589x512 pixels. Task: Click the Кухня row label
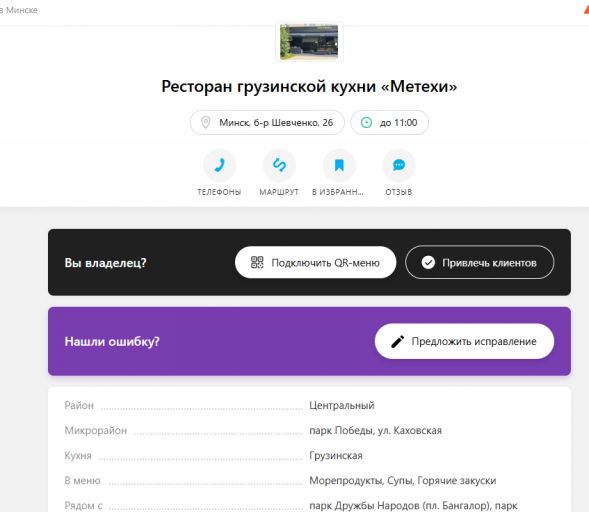tap(78, 456)
